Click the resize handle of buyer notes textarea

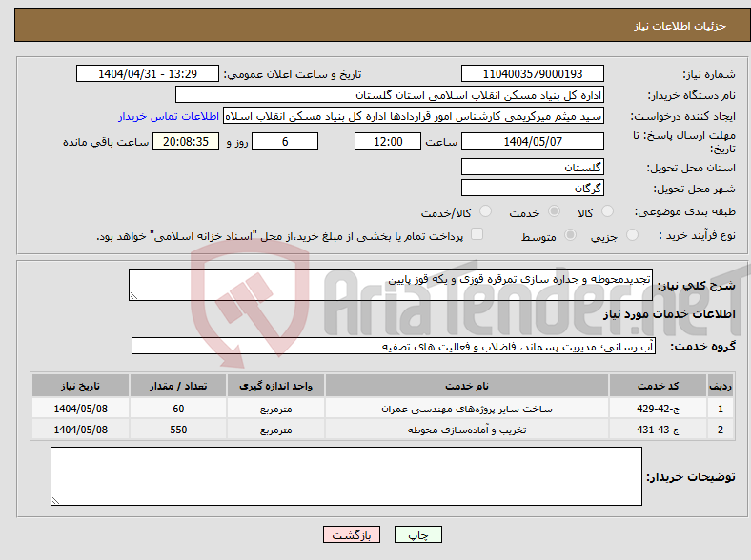(55, 501)
